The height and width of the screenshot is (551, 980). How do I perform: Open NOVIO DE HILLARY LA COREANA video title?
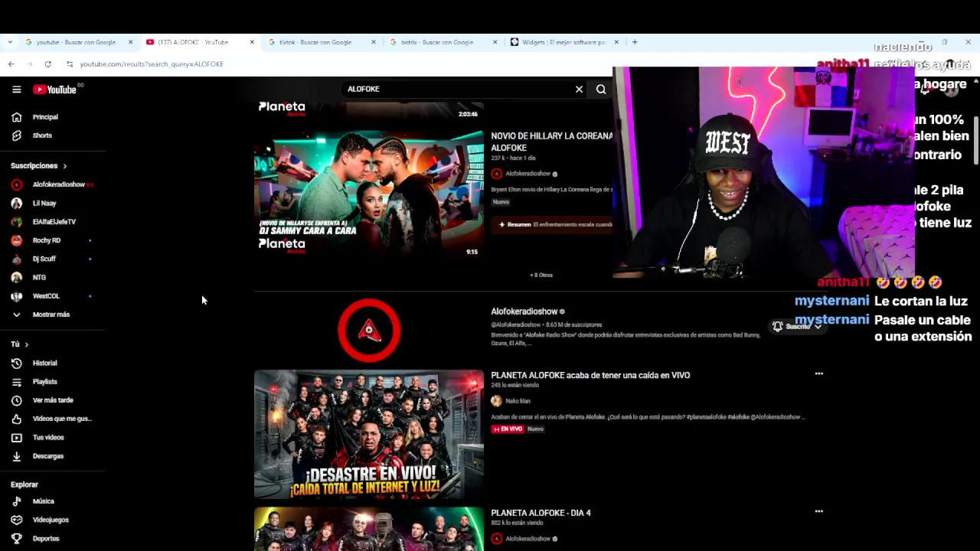pyautogui.click(x=552, y=142)
